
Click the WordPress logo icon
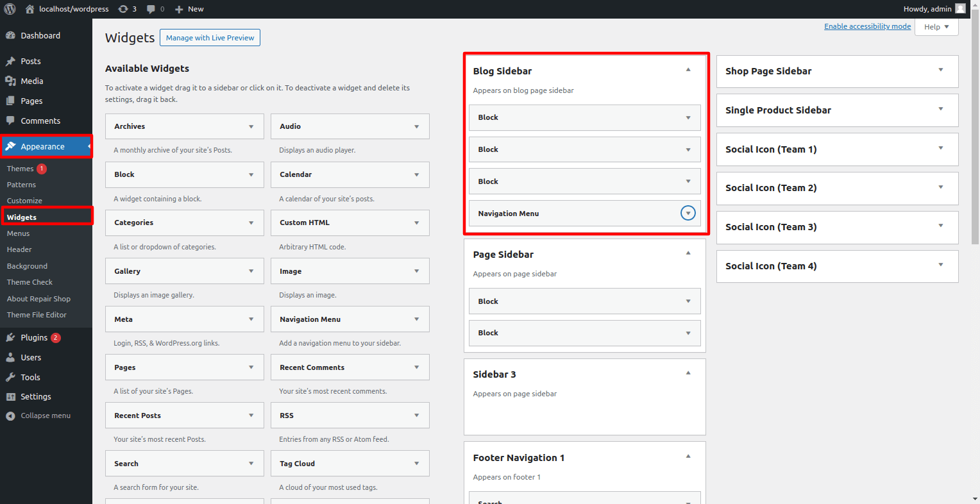pos(10,9)
